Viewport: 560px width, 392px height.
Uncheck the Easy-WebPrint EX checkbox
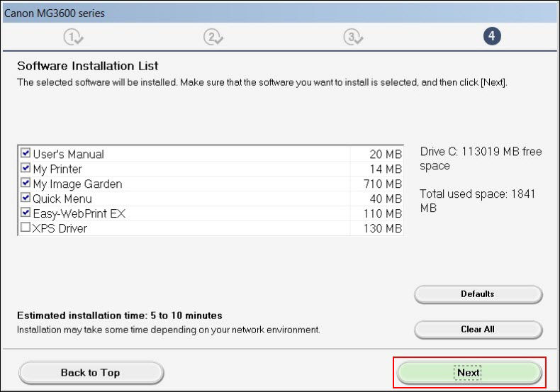(x=26, y=213)
